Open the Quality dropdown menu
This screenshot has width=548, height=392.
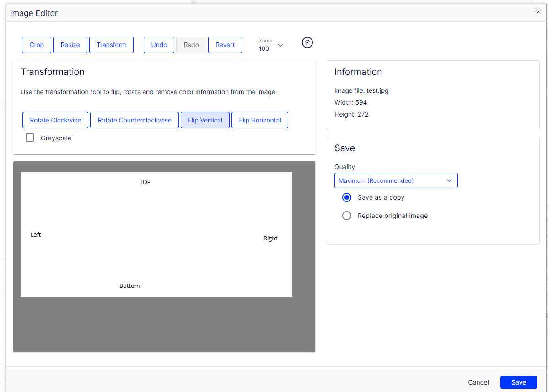coord(396,180)
